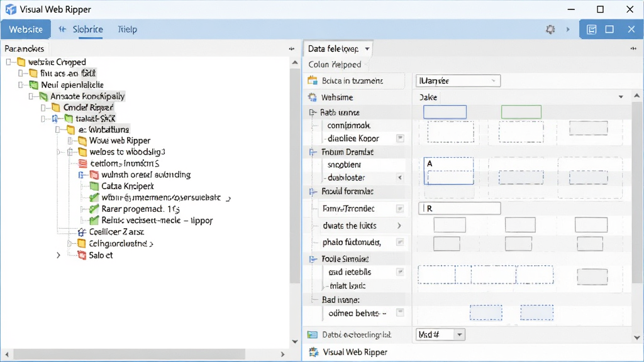
Task: Click the input field containing R
Action: tap(460, 209)
